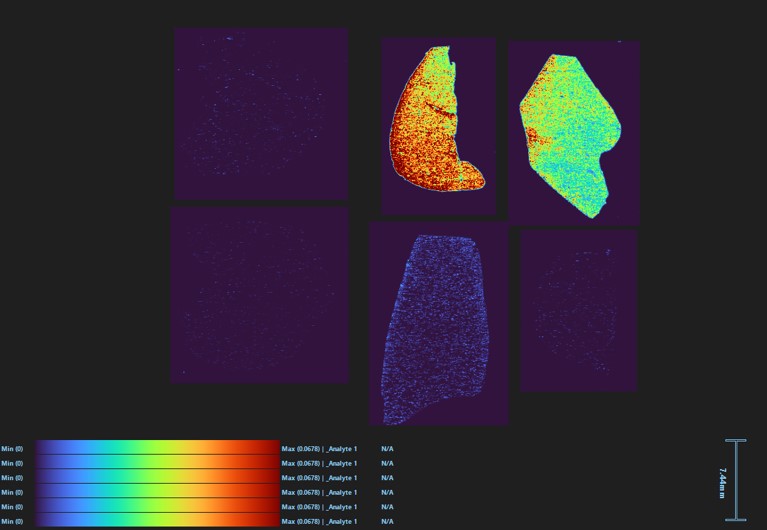767x530 pixels.
Task: Click the faint dark panel at lower right
Action: (x=578, y=311)
